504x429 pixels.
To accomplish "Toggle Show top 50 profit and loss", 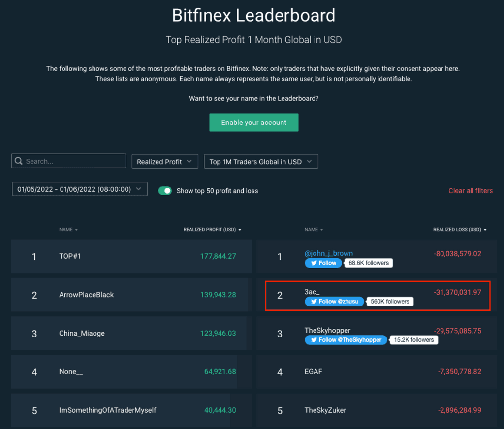I will (165, 191).
